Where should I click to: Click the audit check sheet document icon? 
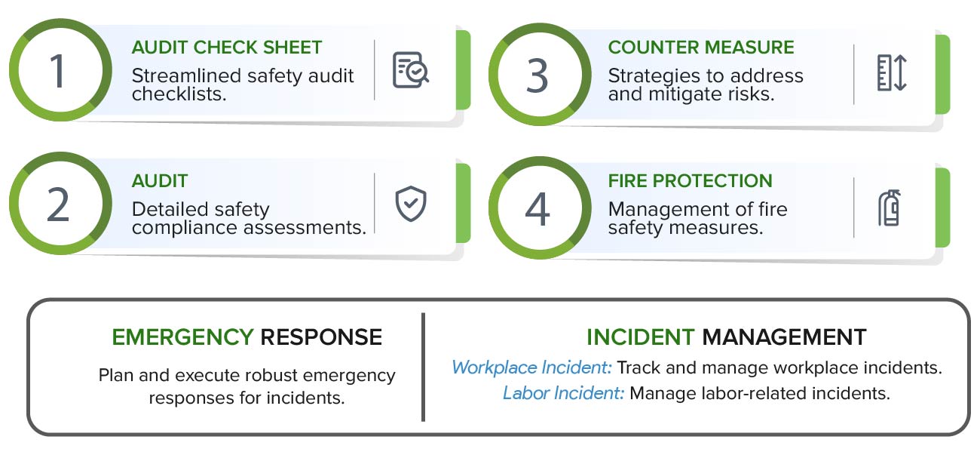tap(411, 70)
